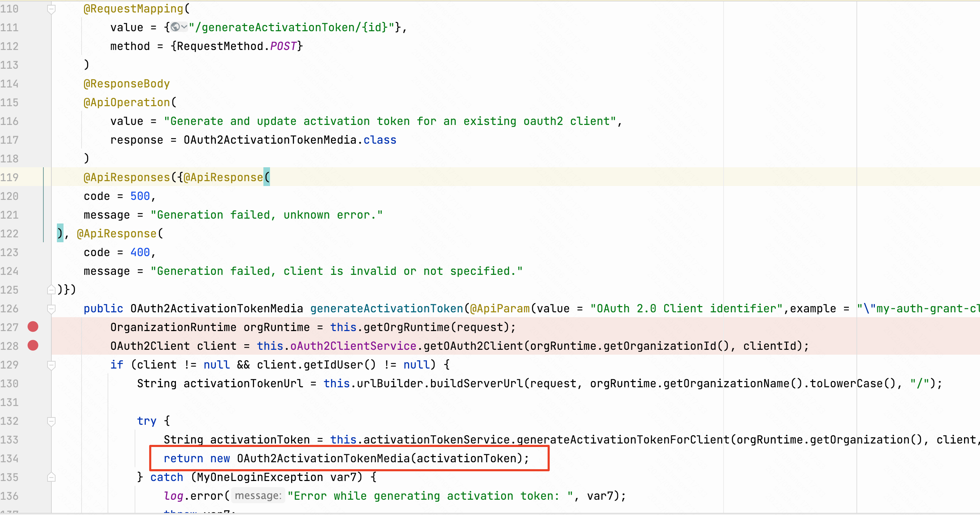980x515 pixels.
Task: Remove the breakpoint on line 127
Action: pos(33,327)
